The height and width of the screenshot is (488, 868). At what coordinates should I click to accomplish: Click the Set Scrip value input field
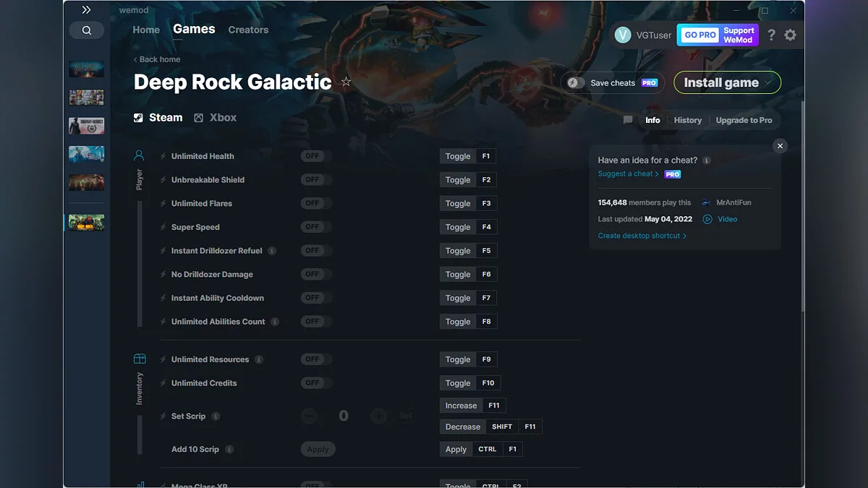tap(344, 416)
